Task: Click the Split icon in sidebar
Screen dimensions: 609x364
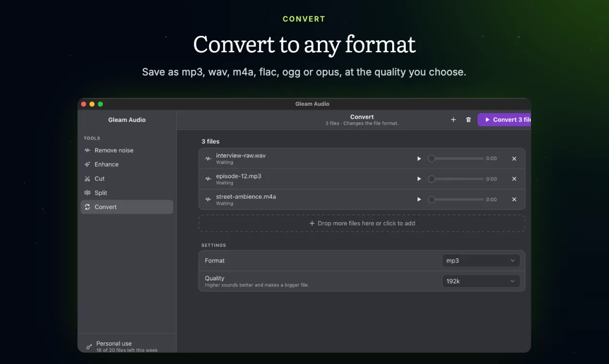Action: click(x=87, y=193)
